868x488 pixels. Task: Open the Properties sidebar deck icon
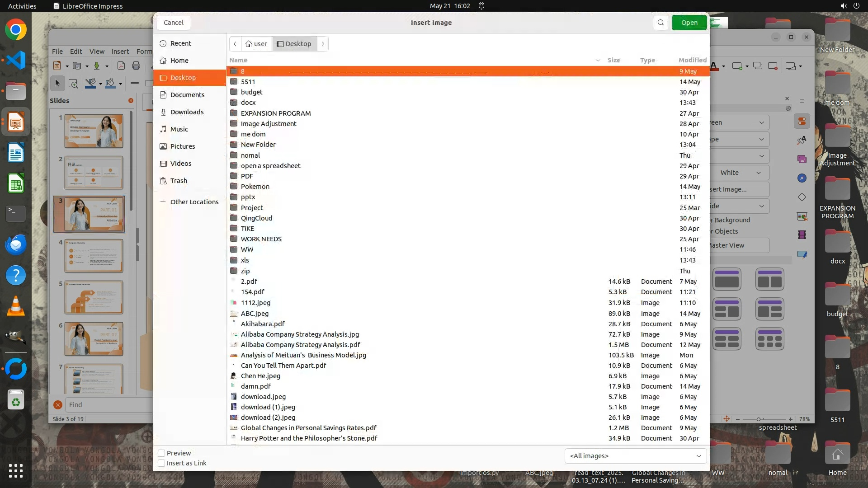(x=802, y=122)
